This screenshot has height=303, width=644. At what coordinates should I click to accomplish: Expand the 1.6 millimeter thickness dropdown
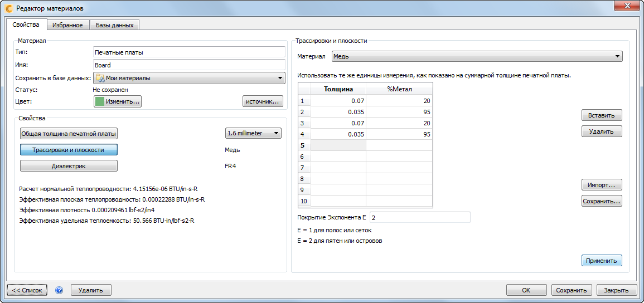253,133
